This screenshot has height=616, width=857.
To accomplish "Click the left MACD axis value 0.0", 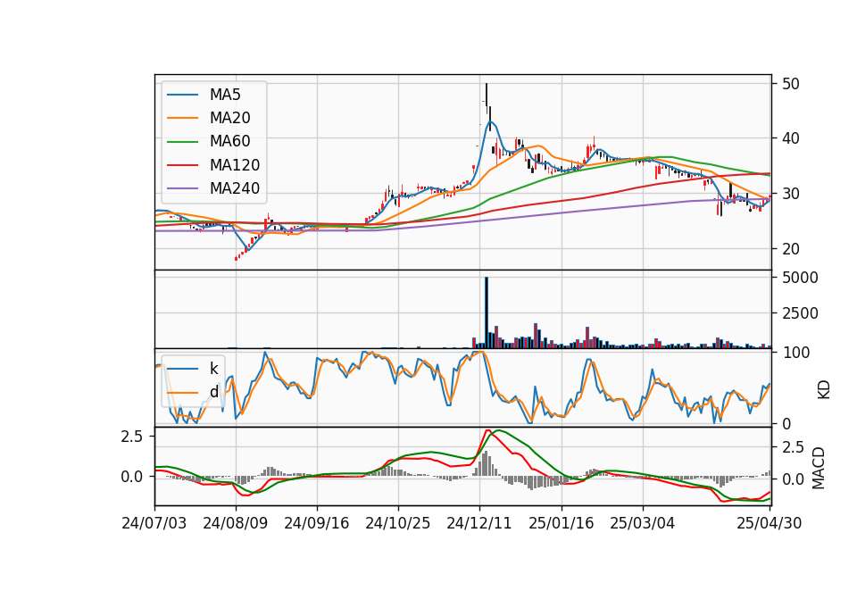I will (x=132, y=477).
